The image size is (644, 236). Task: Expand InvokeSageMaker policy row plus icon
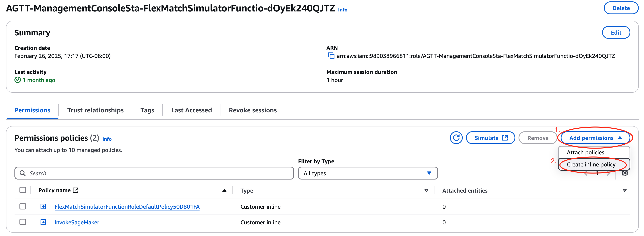click(43, 222)
